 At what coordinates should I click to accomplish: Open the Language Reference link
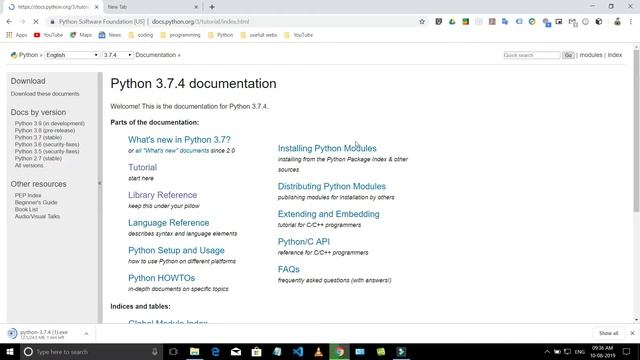[169, 223]
